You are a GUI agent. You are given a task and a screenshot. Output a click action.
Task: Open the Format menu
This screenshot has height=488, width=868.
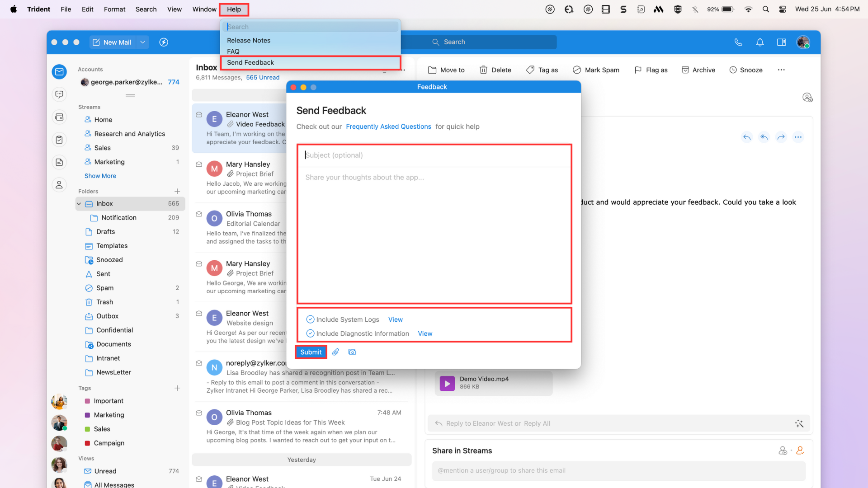pyautogui.click(x=114, y=9)
